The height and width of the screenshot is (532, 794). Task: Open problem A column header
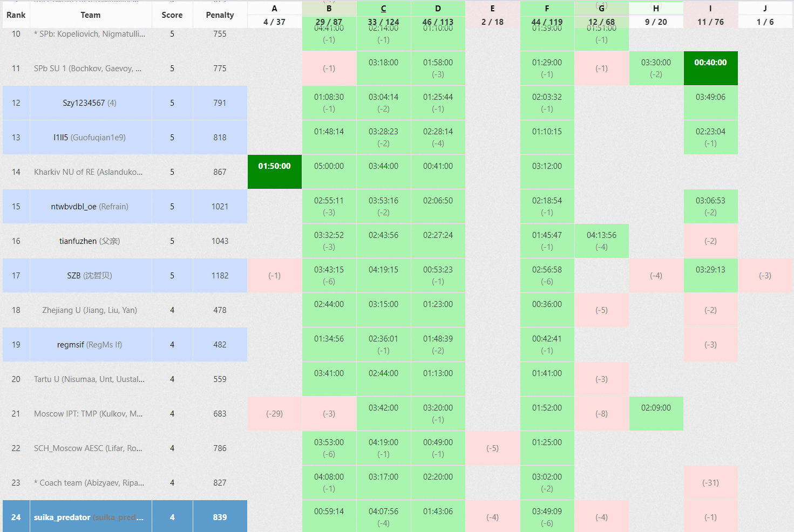tap(274, 9)
